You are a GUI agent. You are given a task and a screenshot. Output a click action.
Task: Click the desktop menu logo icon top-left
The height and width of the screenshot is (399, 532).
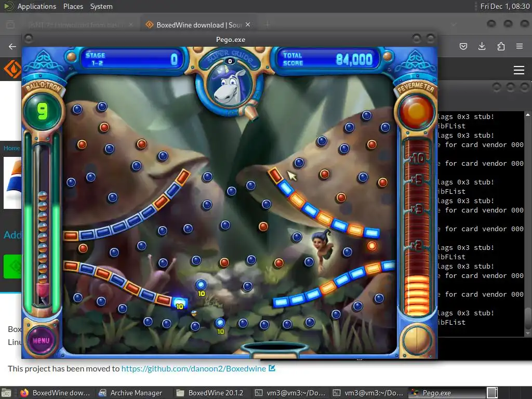(x=8, y=6)
